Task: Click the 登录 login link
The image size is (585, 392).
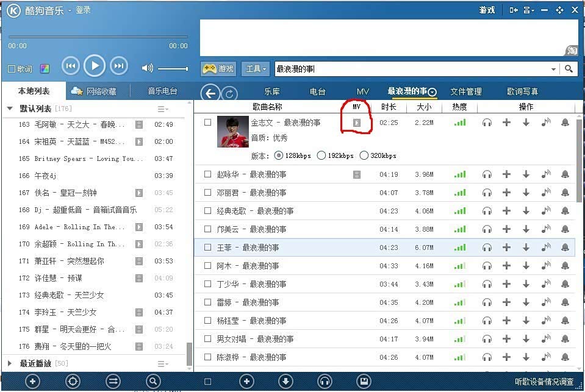Action: 83,10
